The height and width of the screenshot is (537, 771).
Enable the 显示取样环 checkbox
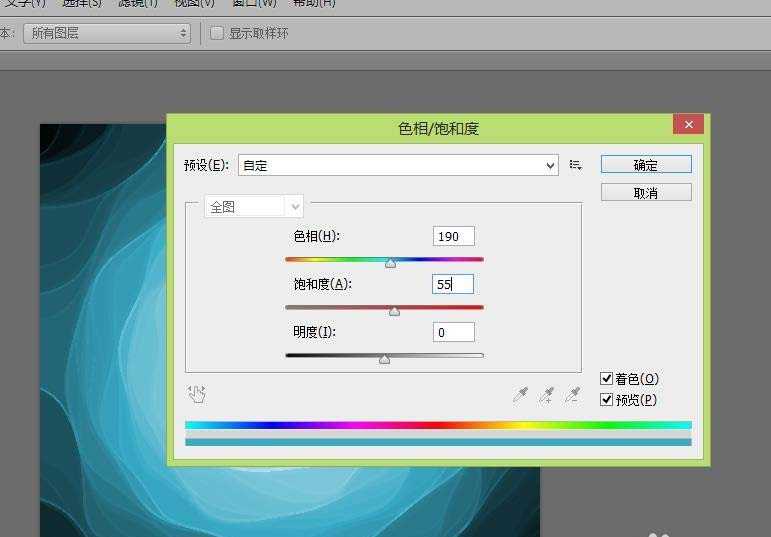pyautogui.click(x=217, y=33)
